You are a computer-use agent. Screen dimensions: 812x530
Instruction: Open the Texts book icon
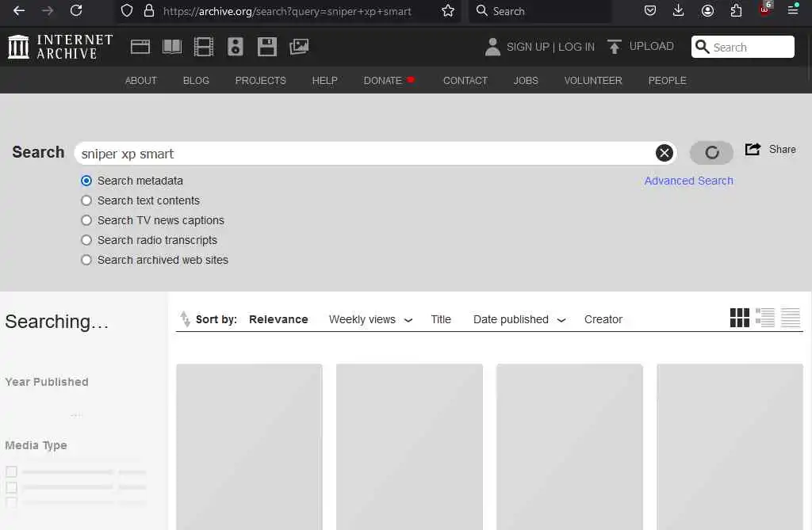172,47
